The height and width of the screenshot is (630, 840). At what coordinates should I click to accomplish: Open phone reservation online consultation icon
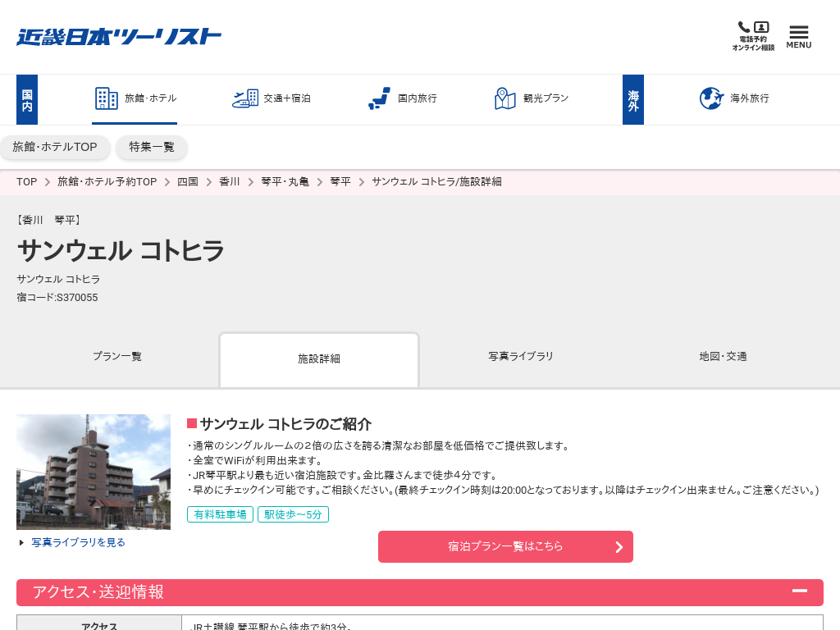point(753,36)
